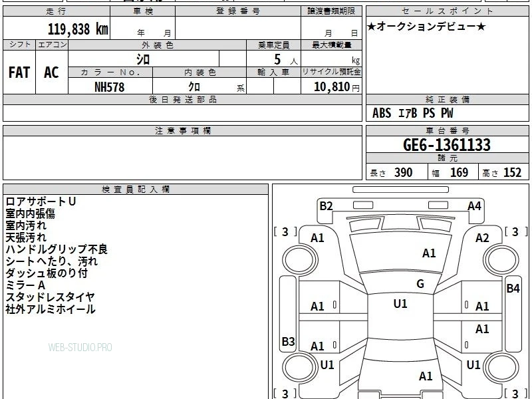Click the カラーNo. header

click(x=110, y=72)
